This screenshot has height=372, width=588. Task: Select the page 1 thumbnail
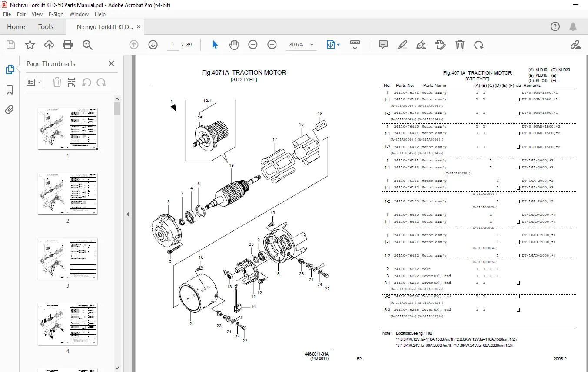[67, 129]
